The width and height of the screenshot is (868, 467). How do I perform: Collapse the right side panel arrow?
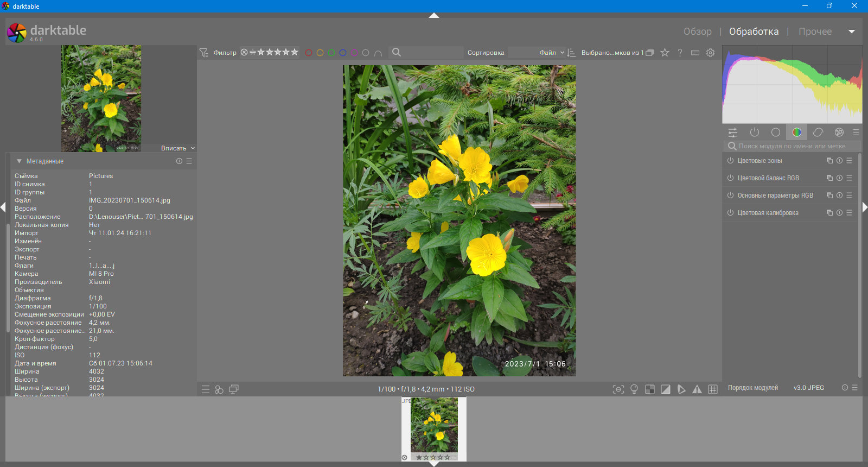click(x=865, y=207)
